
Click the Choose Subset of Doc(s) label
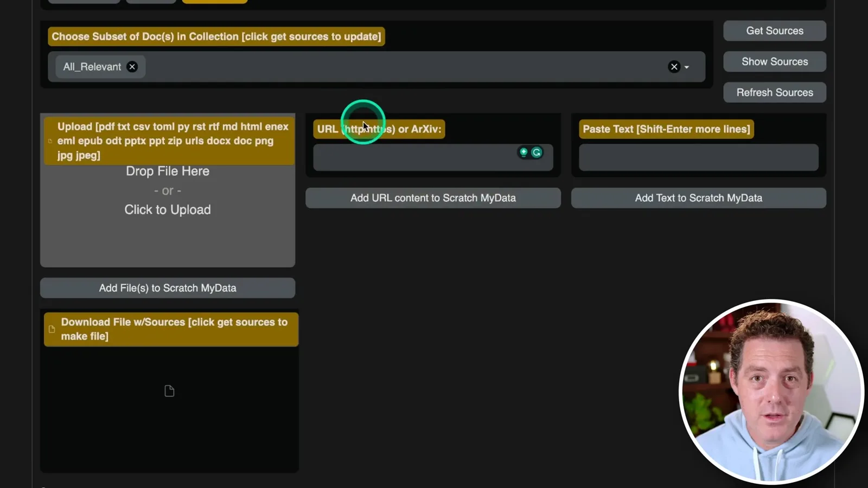click(216, 36)
